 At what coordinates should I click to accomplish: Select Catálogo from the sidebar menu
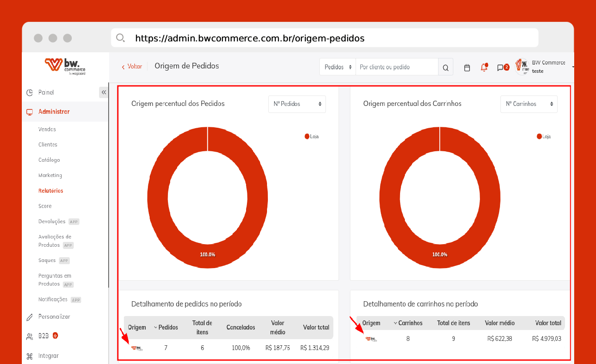(49, 160)
